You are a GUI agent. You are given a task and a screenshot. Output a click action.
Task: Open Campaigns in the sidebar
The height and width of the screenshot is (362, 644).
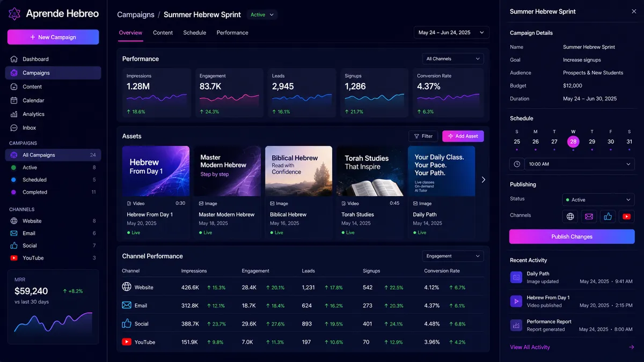tap(53, 73)
